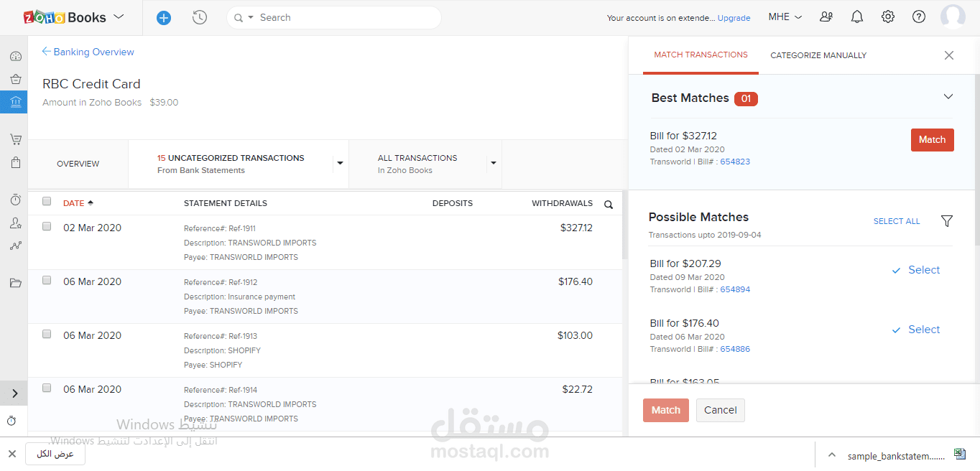Open bill number 654894 link
This screenshot has width=980, height=471.
(x=735, y=290)
